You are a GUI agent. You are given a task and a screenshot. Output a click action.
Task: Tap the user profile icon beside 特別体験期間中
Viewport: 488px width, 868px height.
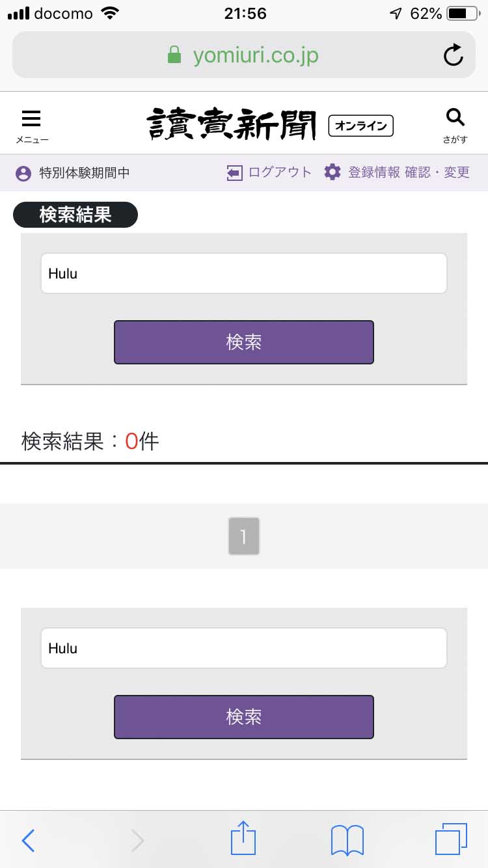click(x=24, y=173)
